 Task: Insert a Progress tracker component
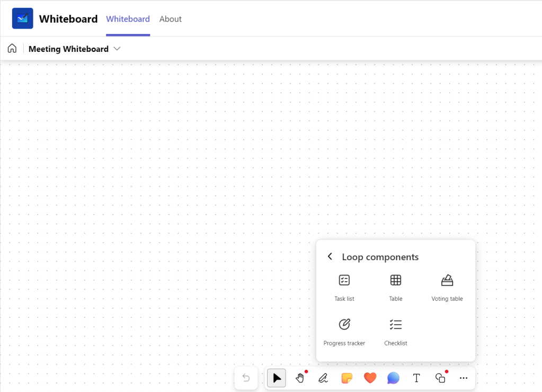click(x=344, y=332)
